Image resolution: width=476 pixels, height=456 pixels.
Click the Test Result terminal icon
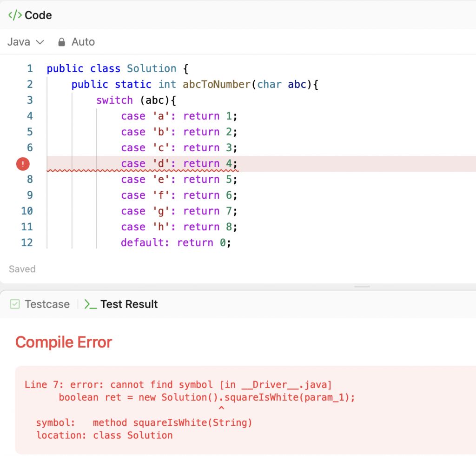click(90, 304)
